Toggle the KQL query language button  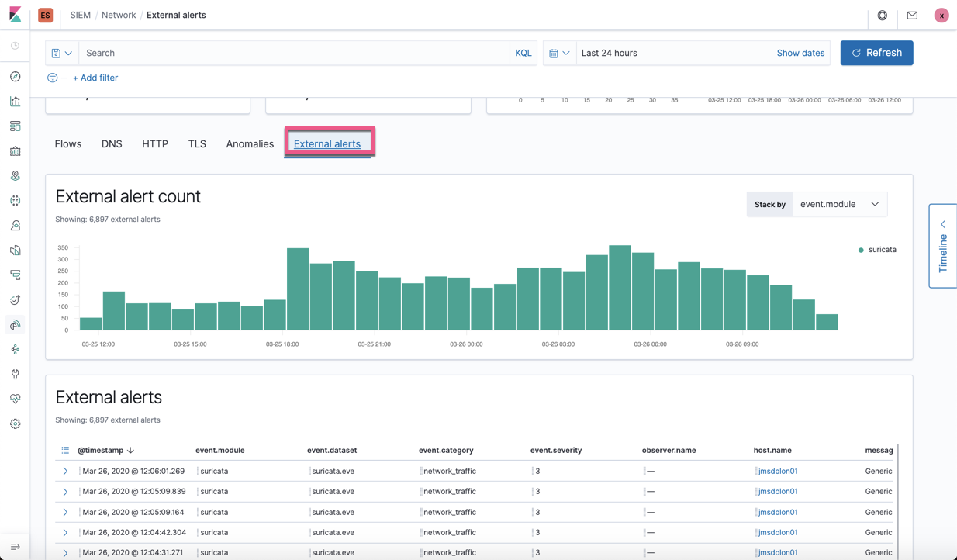[x=523, y=53]
